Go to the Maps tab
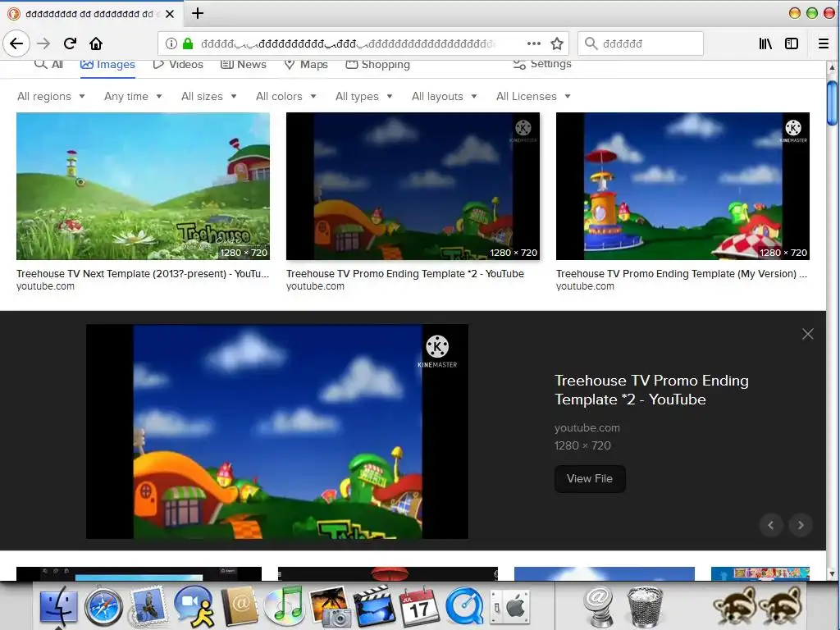The height and width of the screenshot is (630, 840). click(305, 64)
